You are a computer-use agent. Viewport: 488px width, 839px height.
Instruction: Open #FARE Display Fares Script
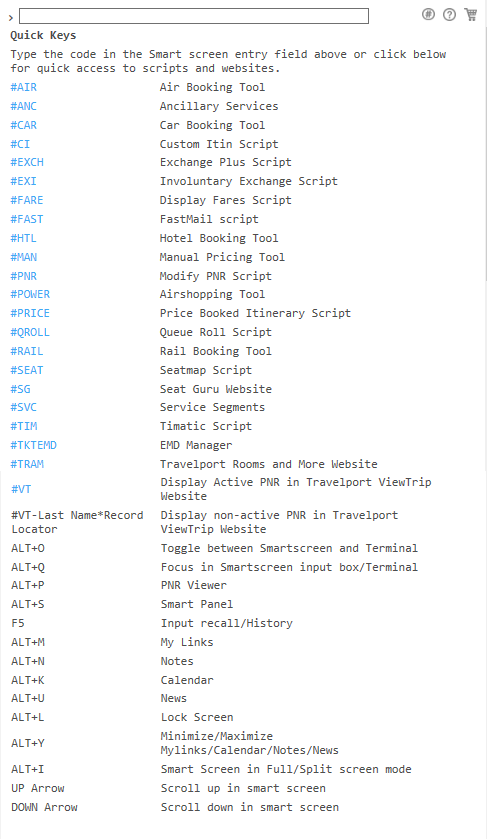27,200
